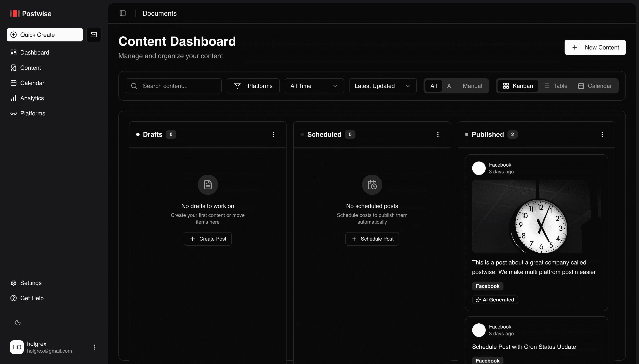Select the Analytics sidebar icon
The width and height of the screenshot is (639, 364).
(14, 98)
